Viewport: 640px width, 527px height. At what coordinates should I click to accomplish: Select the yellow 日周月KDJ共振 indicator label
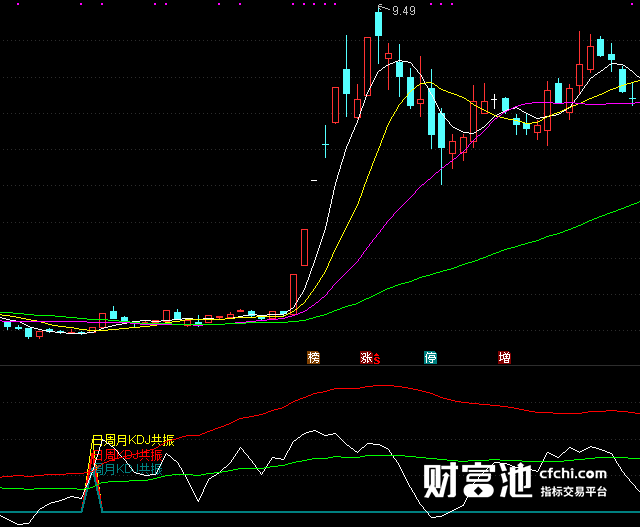pyautogui.click(x=133, y=440)
